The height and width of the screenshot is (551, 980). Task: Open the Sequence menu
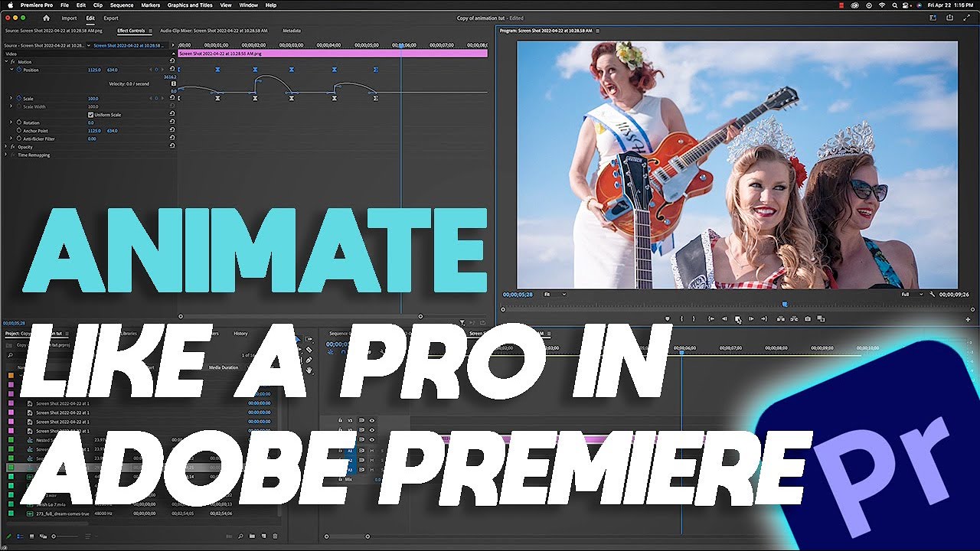pyautogui.click(x=122, y=5)
